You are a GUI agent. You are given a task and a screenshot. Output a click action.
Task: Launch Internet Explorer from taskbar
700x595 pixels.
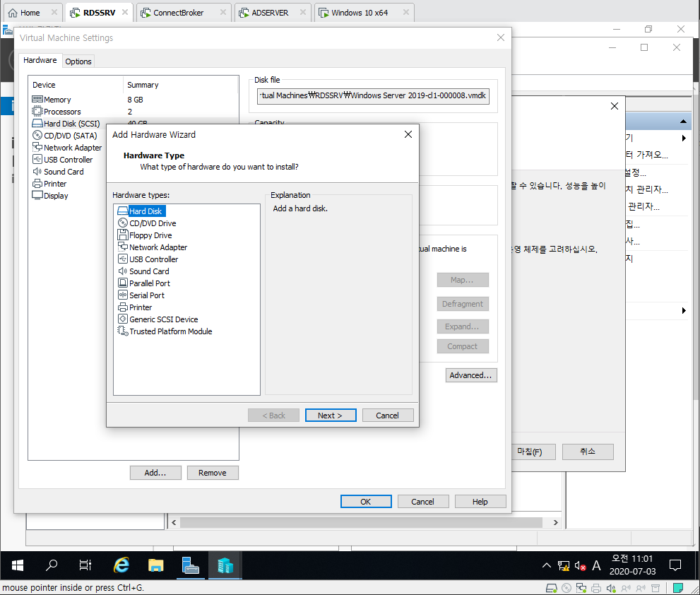pyautogui.click(x=121, y=565)
